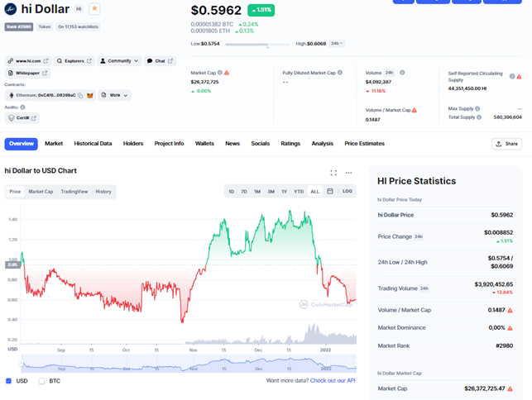
Task: Expand the More contracts dropdown
Action: pyautogui.click(x=115, y=95)
